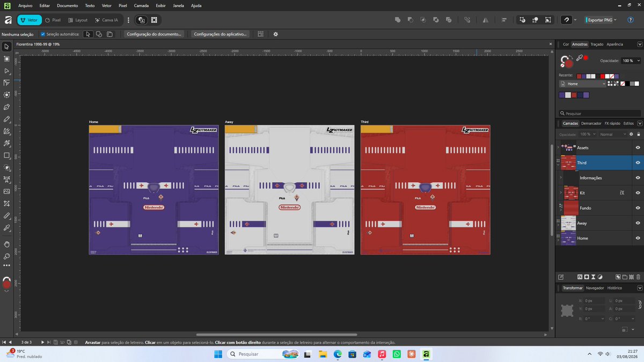Open the alignment options icon
Image resolution: width=644 pixels, height=362 pixels.
pos(504,20)
